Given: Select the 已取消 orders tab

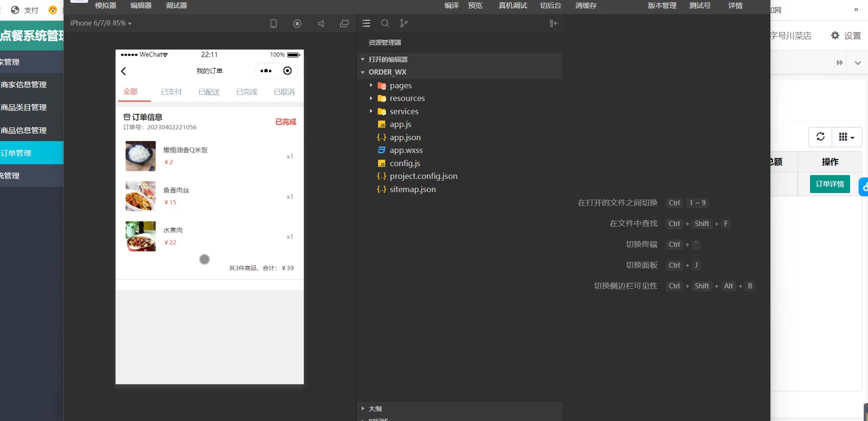Looking at the screenshot, I should 284,92.
